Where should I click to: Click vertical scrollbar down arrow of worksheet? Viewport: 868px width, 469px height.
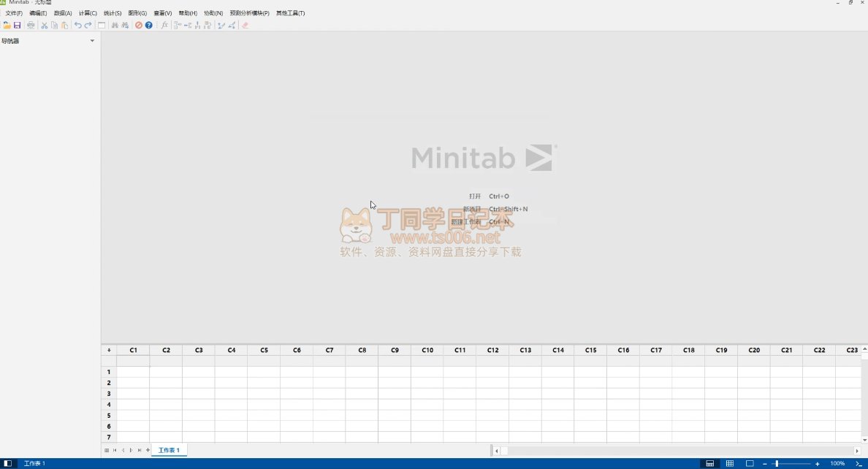[864, 440]
